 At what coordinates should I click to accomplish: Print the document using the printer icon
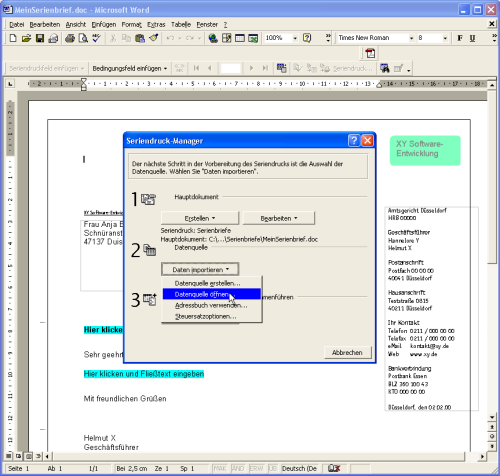coord(70,38)
